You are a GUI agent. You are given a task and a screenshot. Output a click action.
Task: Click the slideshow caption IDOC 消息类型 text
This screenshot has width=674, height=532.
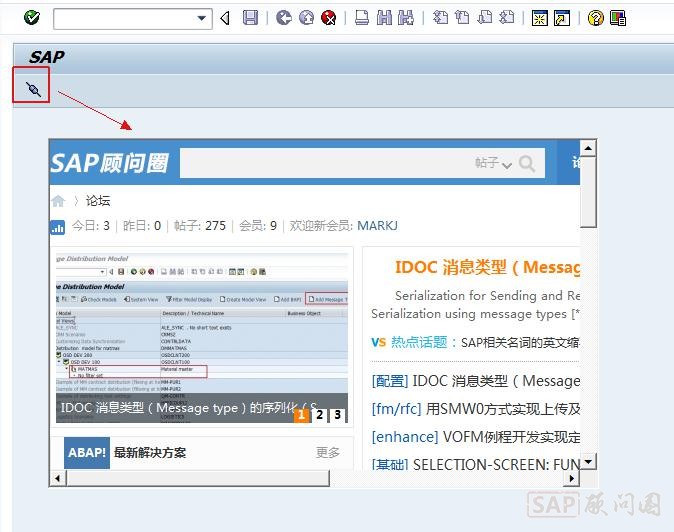189,408
